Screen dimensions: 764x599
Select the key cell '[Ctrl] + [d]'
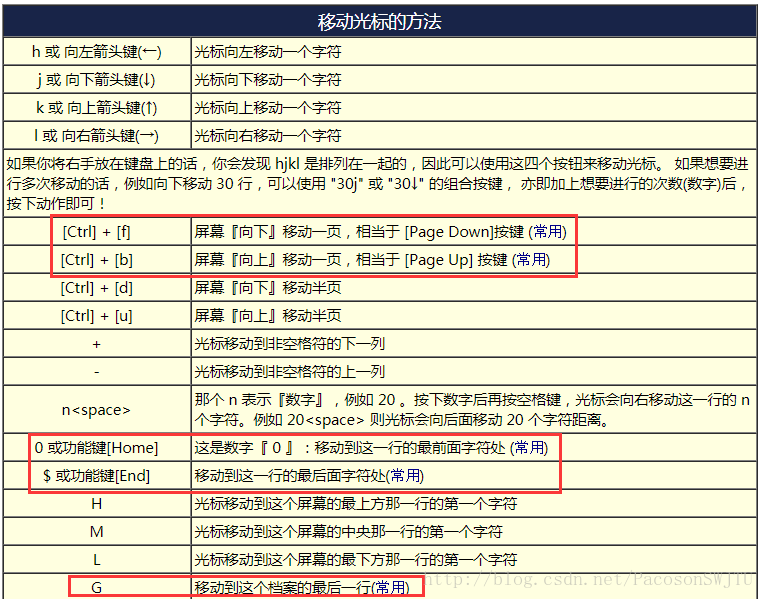tap(97, 288)
